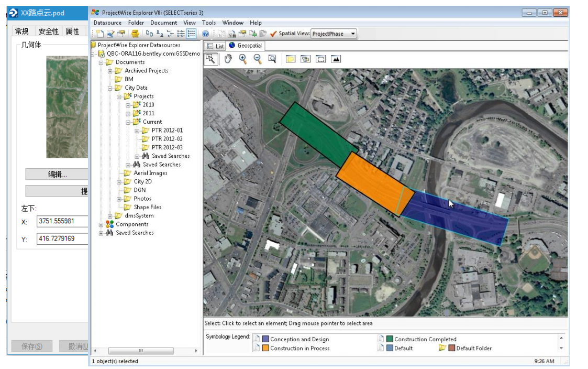This screenshot has height=369, width=588.
Task: Click the Conception and Design purple swatch
Action: coord(265,339)
